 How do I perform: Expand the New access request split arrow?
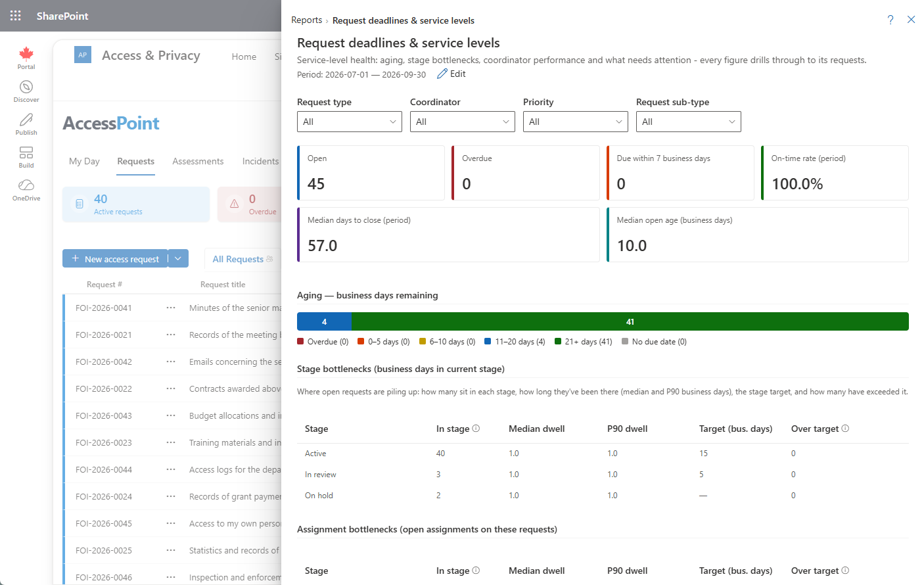[178, 258]
